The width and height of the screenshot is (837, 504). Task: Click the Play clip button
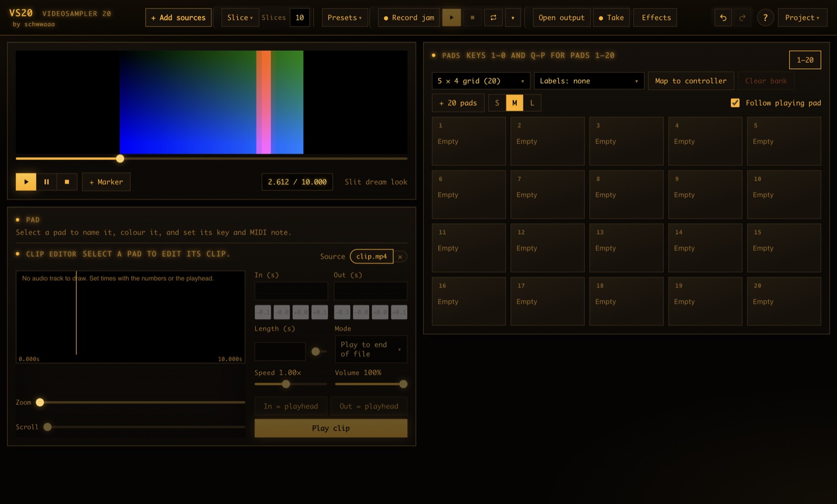click(331, 428)
